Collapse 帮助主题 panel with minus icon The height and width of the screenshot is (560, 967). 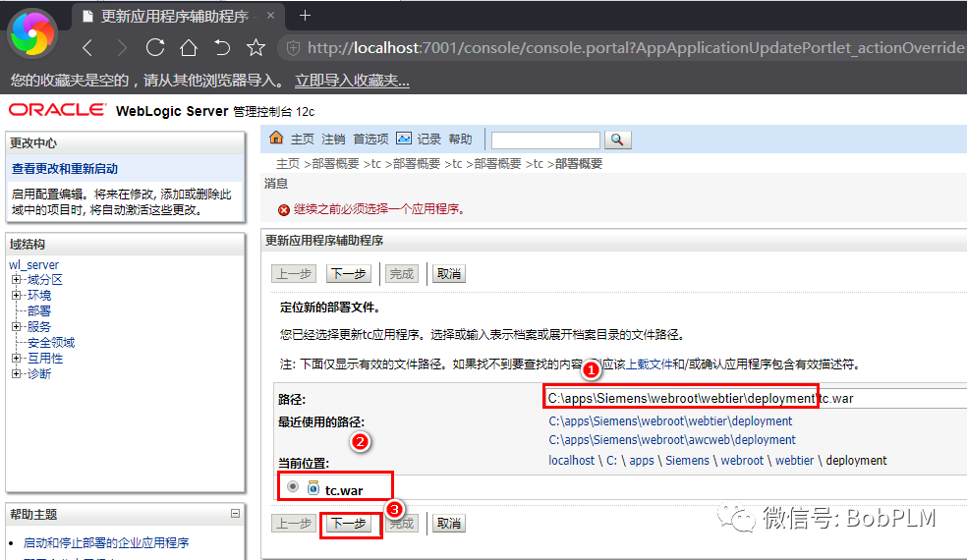pos(235,513)
